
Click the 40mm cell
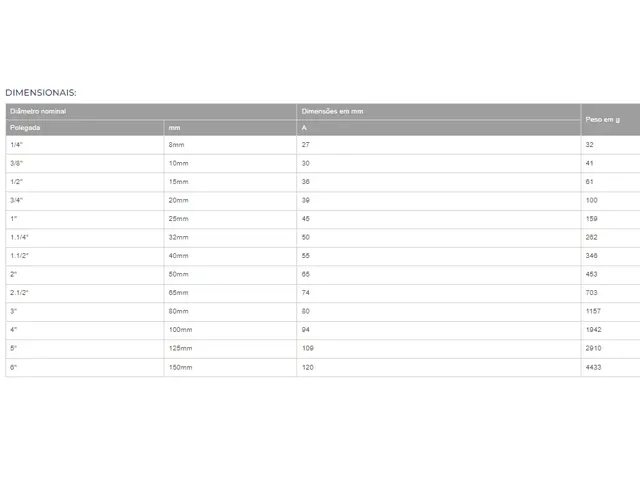coord(230,256)
